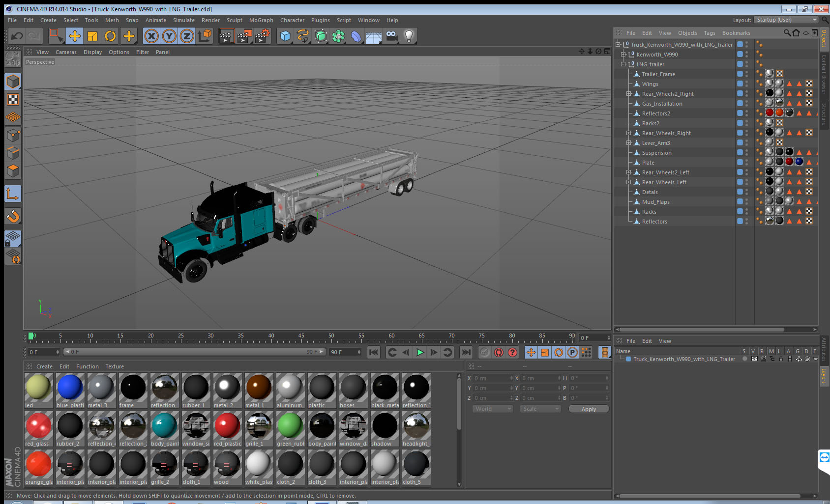
Task: Enable Polygons mode in left sidebar
Action: tap(13, 171)
